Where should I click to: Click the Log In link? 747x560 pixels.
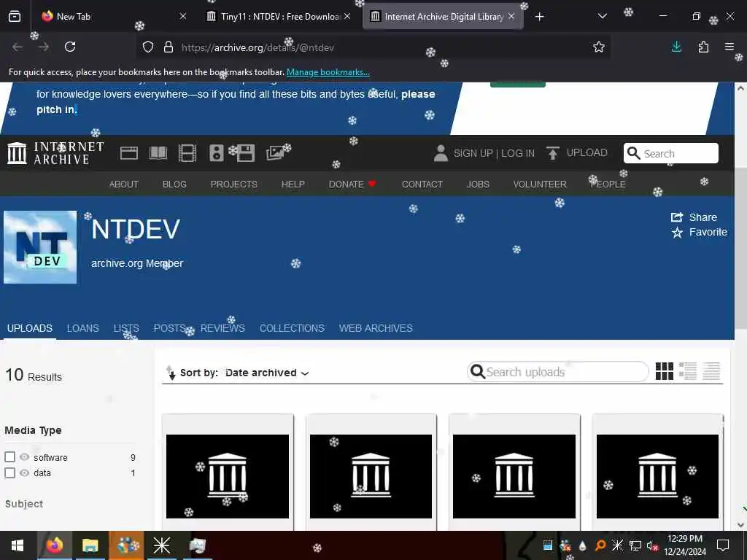(x=518, y=153)
